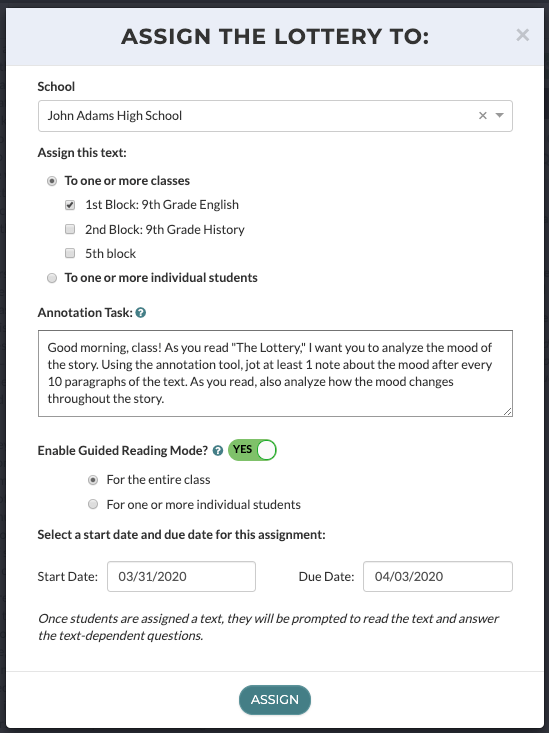Choose For one or more individual students

click(93, 504)
